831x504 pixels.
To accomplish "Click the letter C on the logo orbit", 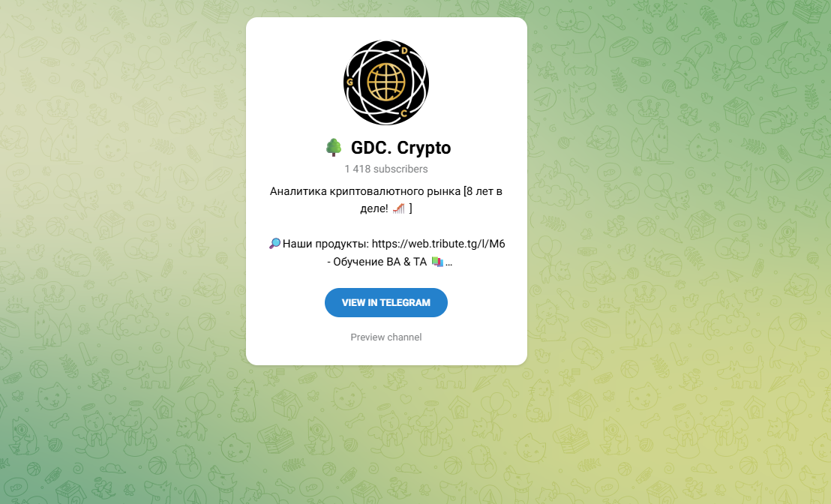I will (403, 113).
